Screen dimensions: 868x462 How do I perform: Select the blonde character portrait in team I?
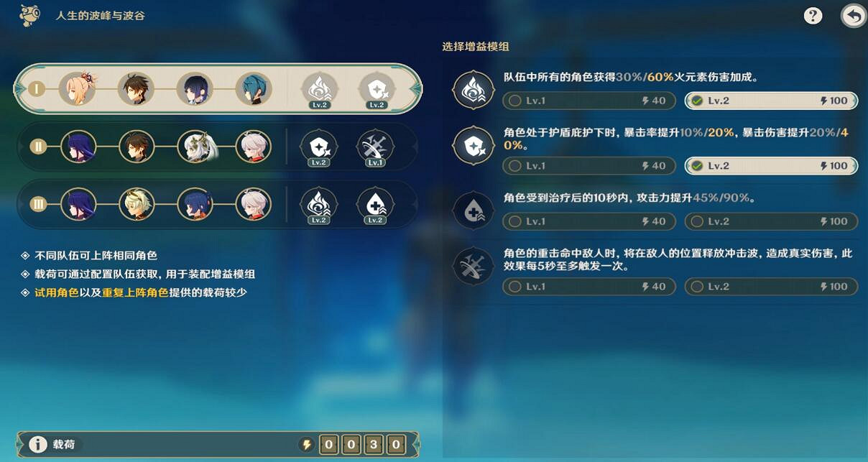76,89
